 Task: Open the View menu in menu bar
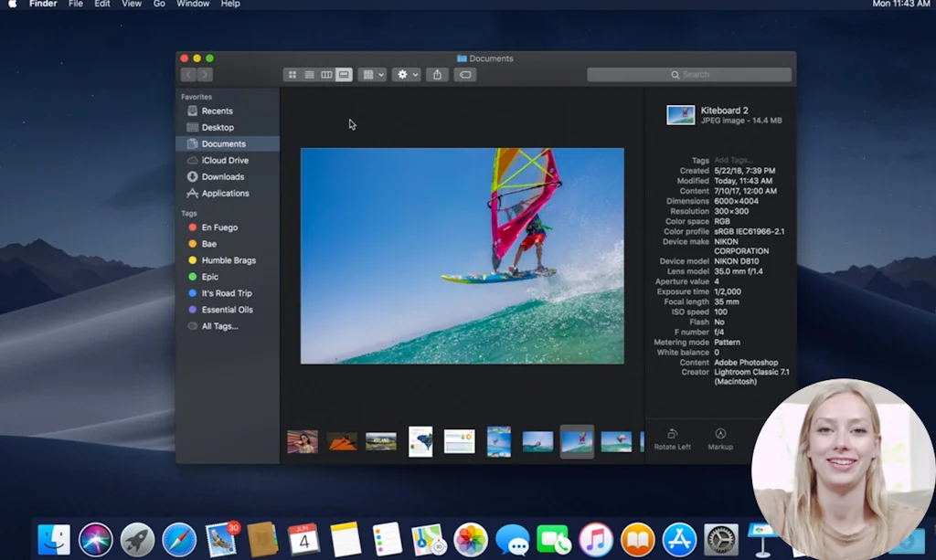coord(132,5)
